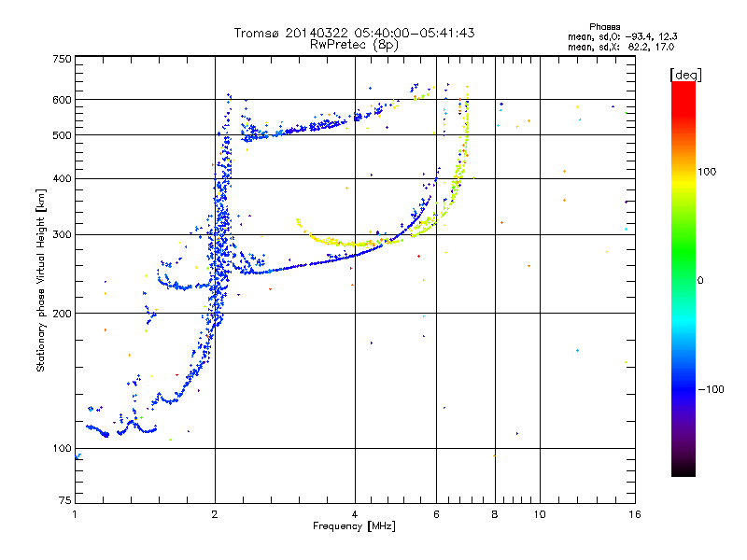Select the "RwPretec (8p)" subtitle
This screenshot has height=560, width=747.
coord(354,45)
